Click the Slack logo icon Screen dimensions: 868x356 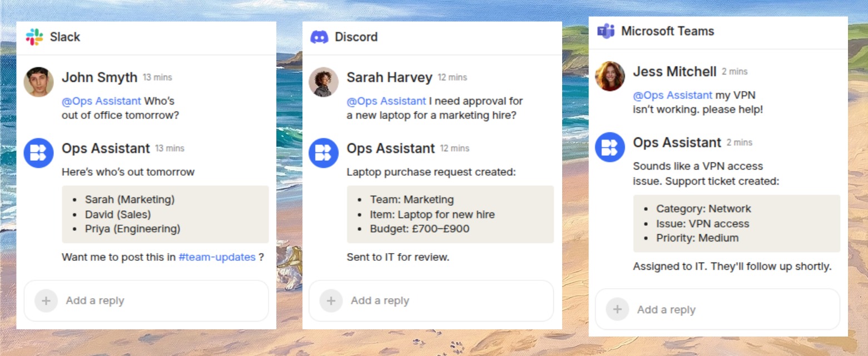pos(36,37)
